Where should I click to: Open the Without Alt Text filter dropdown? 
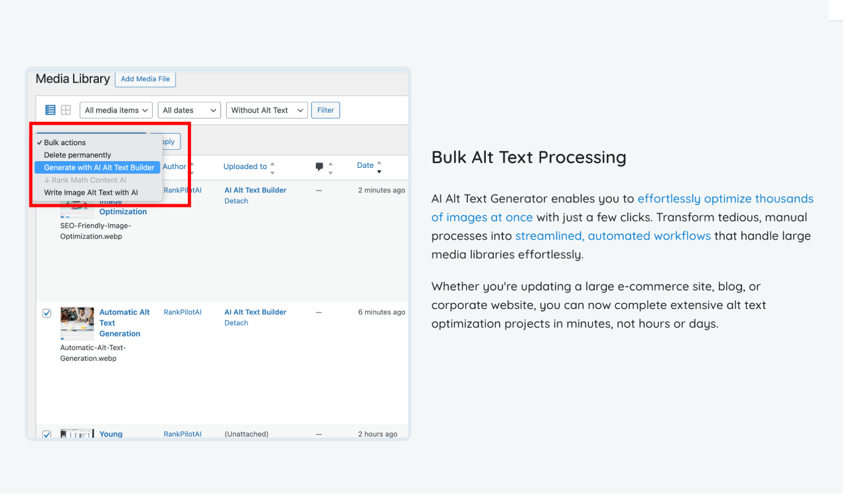pyautogui.click(x=266, y=109)
